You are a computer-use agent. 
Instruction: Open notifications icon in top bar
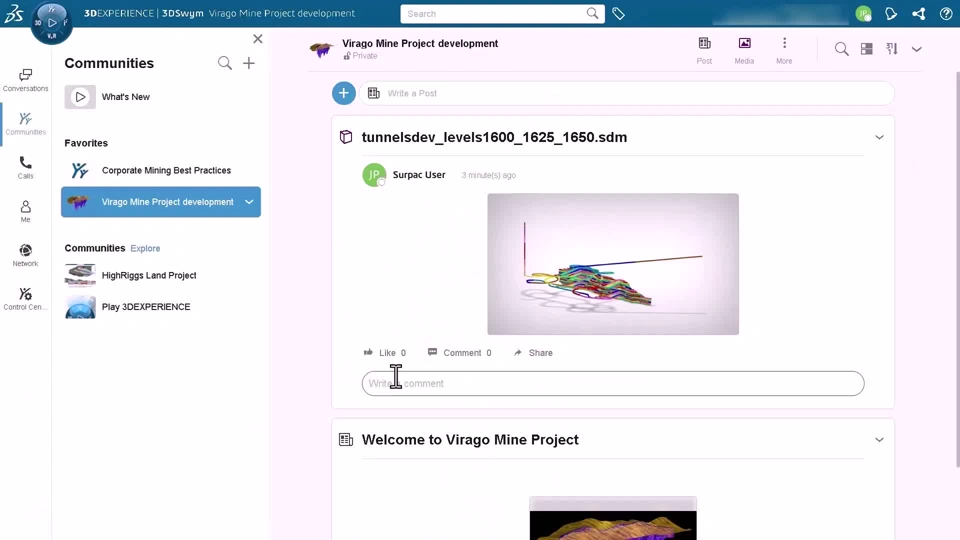point(891,13)
